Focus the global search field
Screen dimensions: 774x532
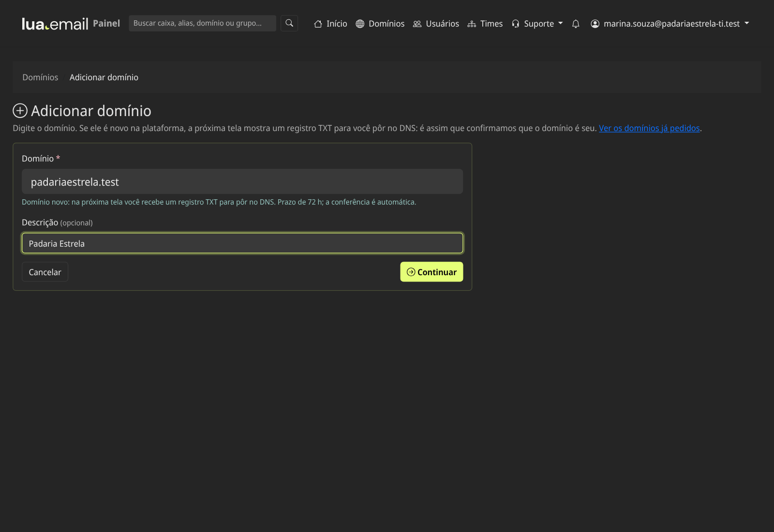coord(202,23)
